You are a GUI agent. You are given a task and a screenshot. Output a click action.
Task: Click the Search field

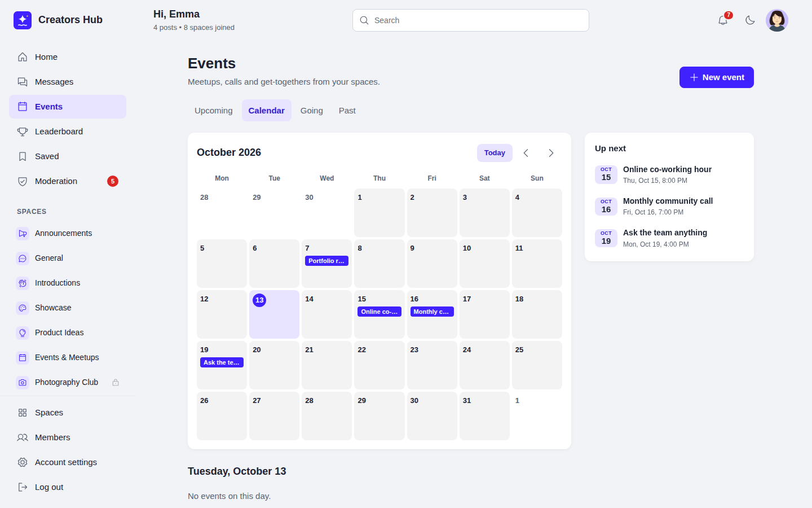tap(471, 20)
